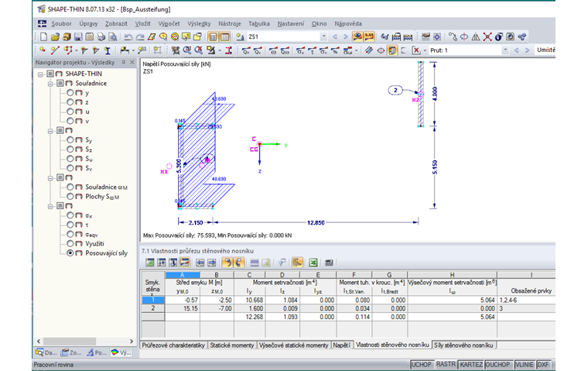Close the Navigátor projektu panel
This screenshot has height=371, width=588.
pos(132,62)
